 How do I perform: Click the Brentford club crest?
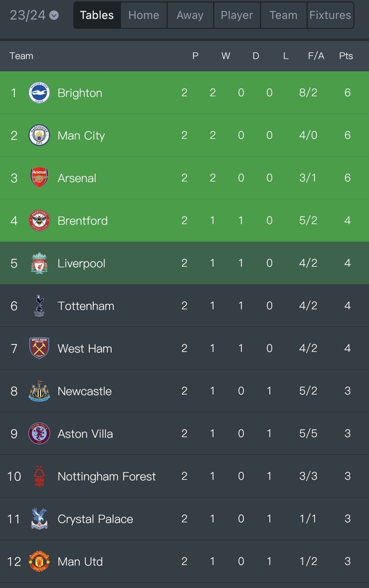[x=39, y=221]
